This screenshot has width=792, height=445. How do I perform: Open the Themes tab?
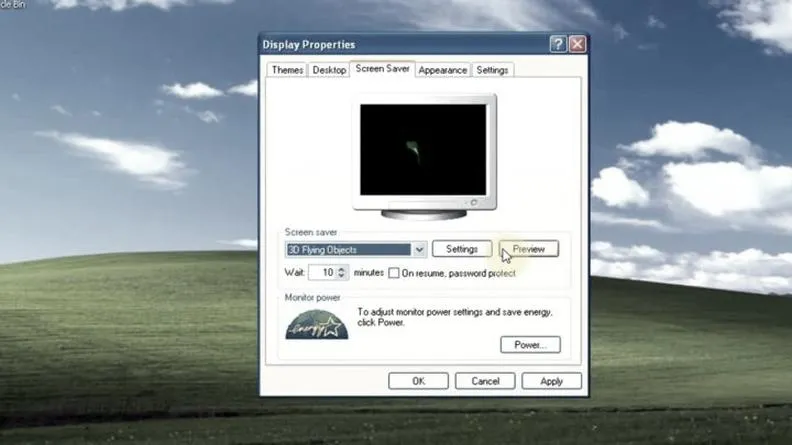pos(287,70)
